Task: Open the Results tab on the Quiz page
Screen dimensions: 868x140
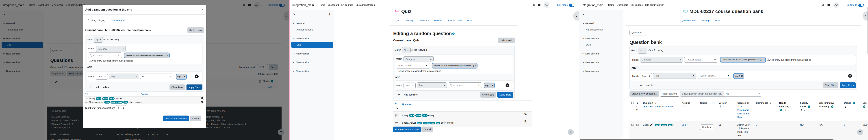Action: pyautogui.click(x=438, y=21)
